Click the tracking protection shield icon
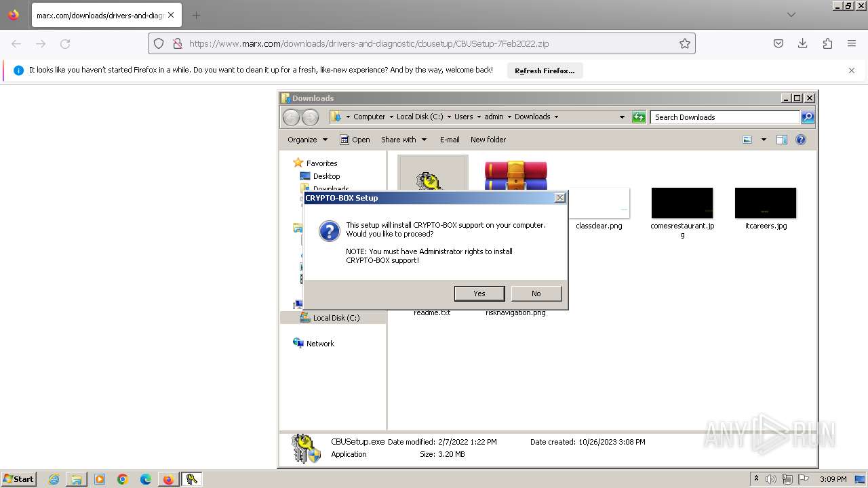The image size is (868, 488). point(159,43)
